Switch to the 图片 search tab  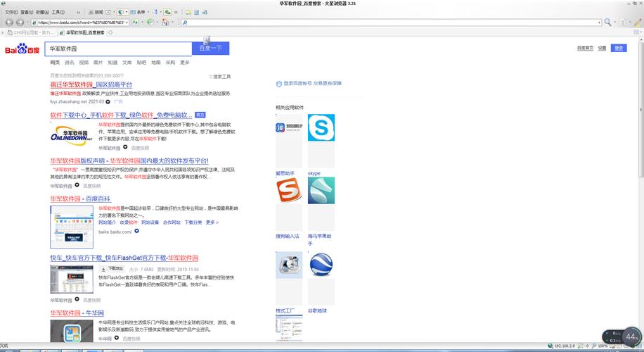98,63
